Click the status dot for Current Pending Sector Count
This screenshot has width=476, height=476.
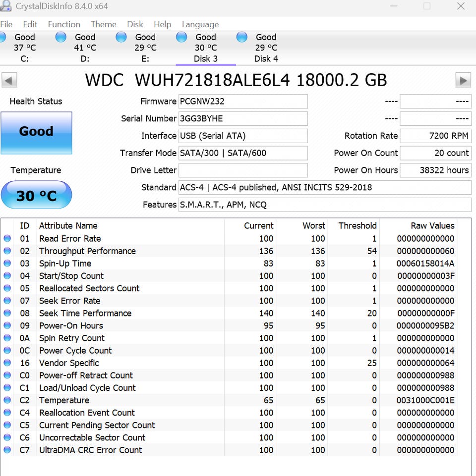[x=7, y=425]
